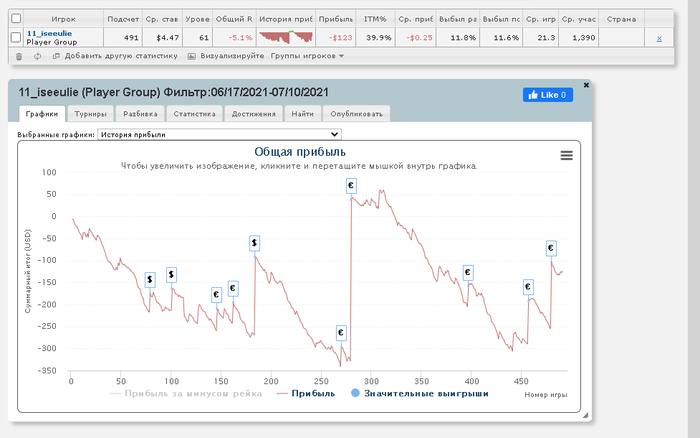Image resolution: width=700 pixels, height=438 pixels.
Task: Sort by the 'Урове' column header
Action: point(197,19)
